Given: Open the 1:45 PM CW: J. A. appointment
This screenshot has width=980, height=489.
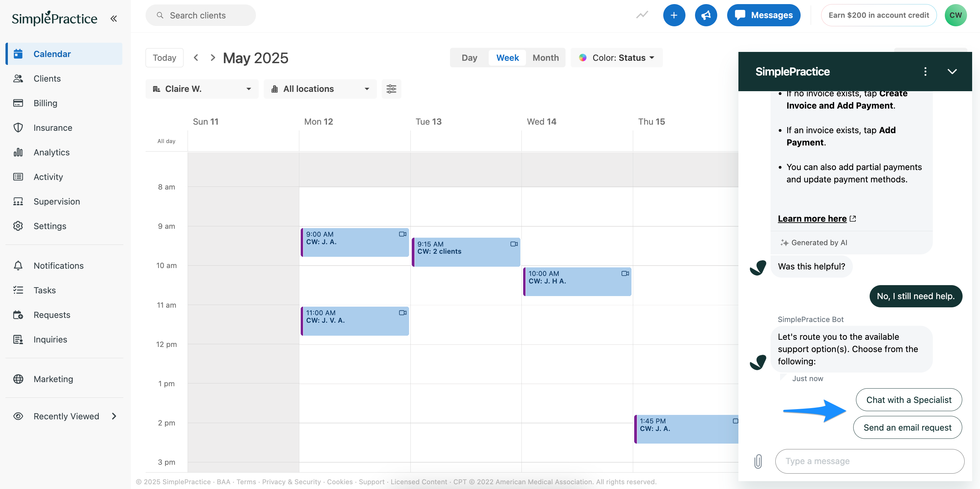Looking at the screenshot, I should pos(687,429).
